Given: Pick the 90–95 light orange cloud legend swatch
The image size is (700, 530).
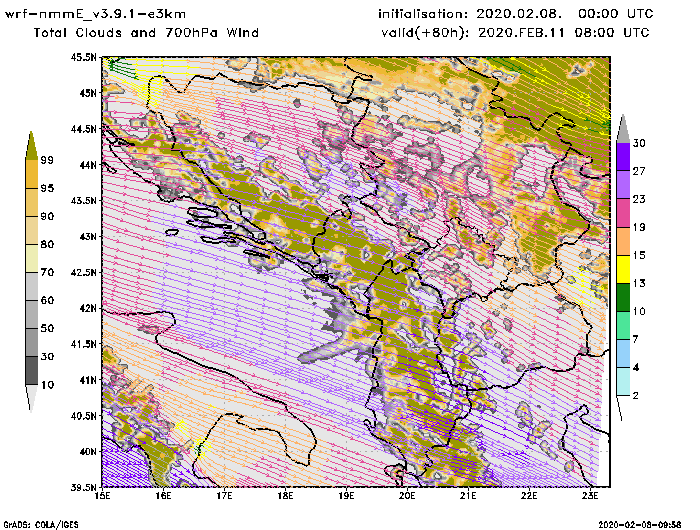Looking at the screenshot, I should click(32, 202).
